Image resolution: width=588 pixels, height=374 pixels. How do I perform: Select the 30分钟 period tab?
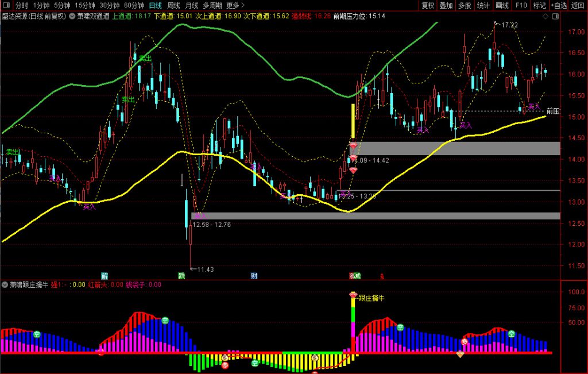click(x=109, y=6)
